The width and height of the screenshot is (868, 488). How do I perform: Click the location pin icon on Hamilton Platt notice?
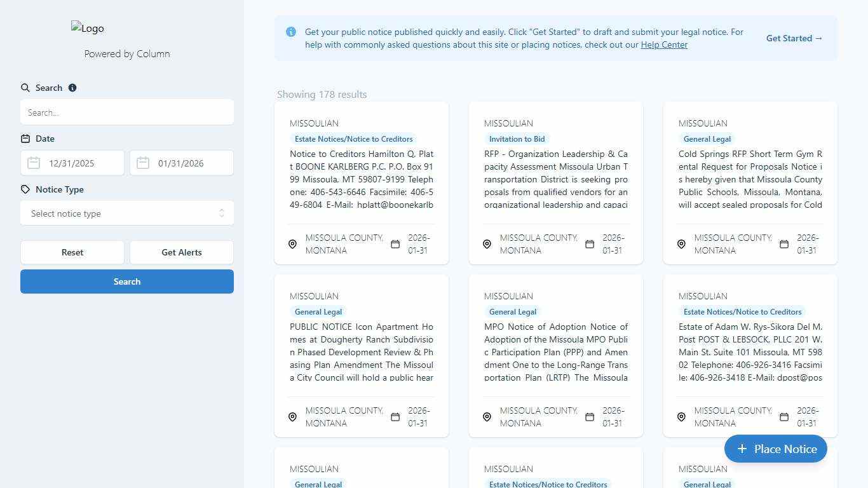point(293,244)
